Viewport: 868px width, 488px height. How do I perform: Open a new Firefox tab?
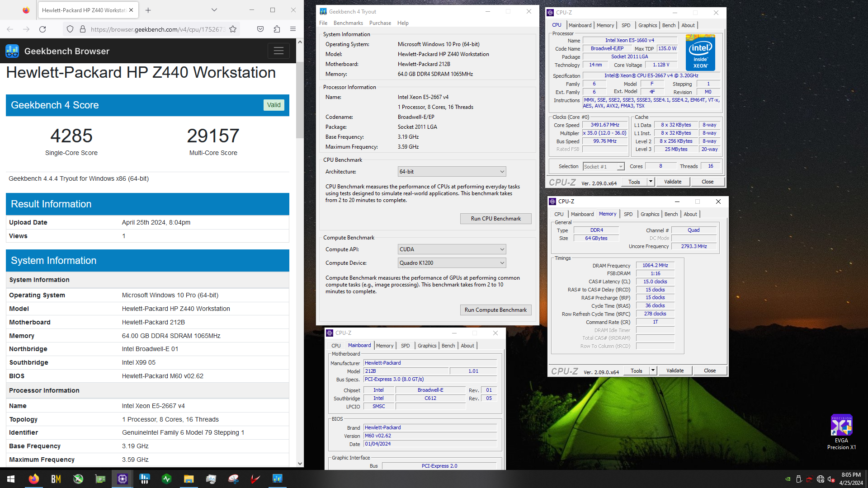pyautogui.click(x=148, y=10)
